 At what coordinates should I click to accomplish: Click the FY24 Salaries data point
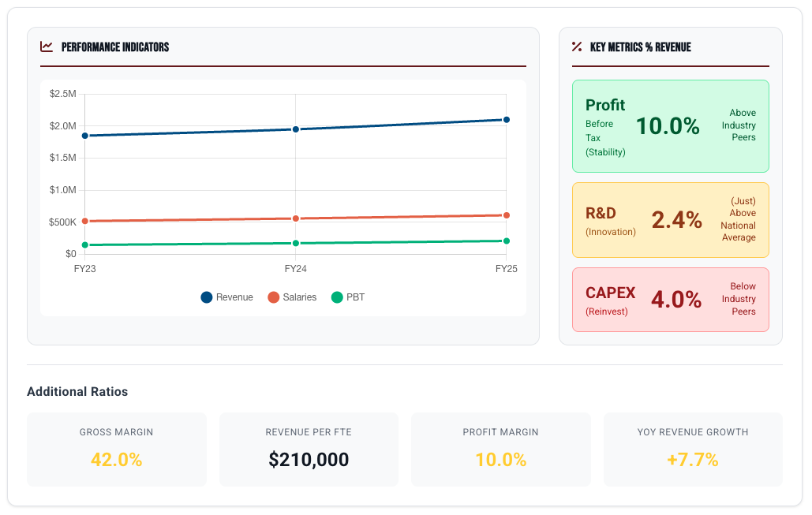(296, 218)
